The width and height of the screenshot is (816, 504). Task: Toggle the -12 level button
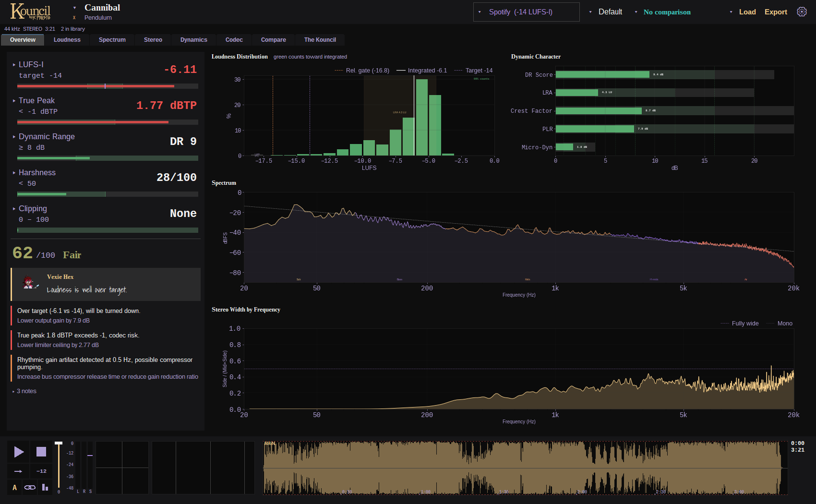(x=41, y=471)
